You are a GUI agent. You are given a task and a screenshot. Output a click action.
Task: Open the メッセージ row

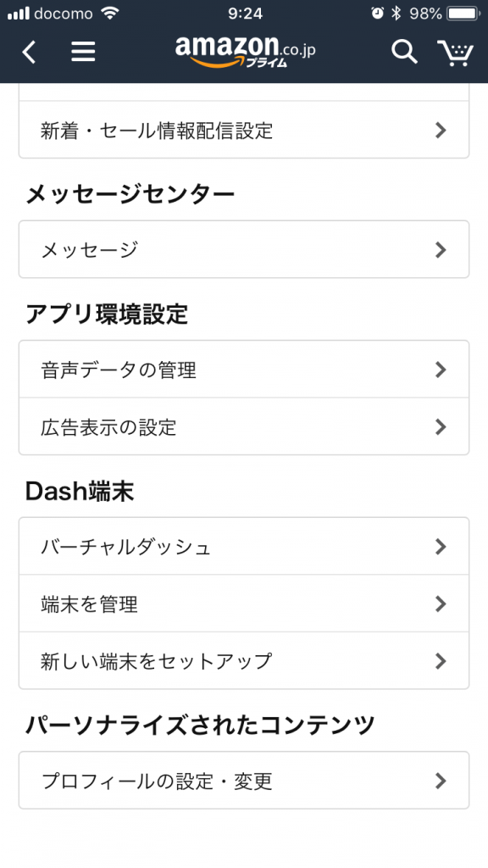(x=244, y=250)
